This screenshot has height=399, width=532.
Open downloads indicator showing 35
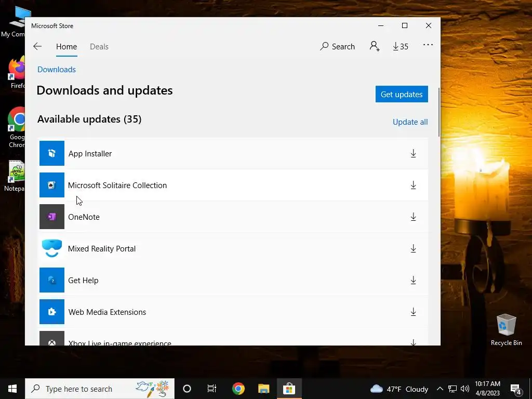[x=401, y=46]
